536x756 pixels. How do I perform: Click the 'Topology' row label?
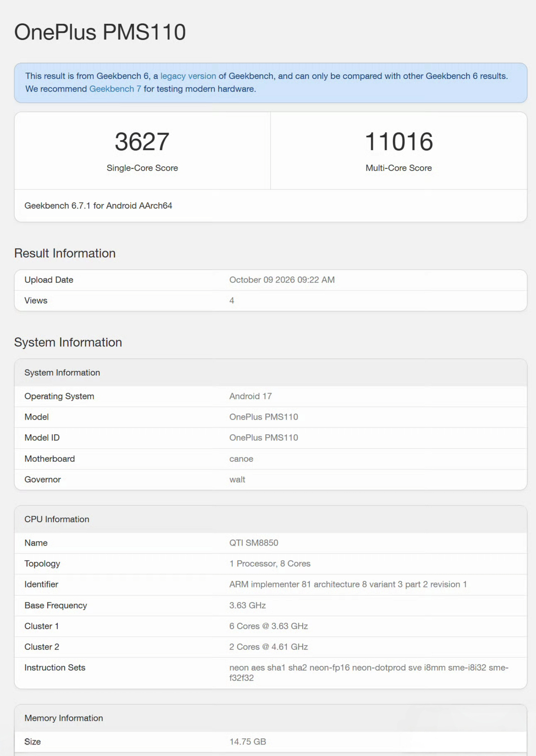pos(42,564)
